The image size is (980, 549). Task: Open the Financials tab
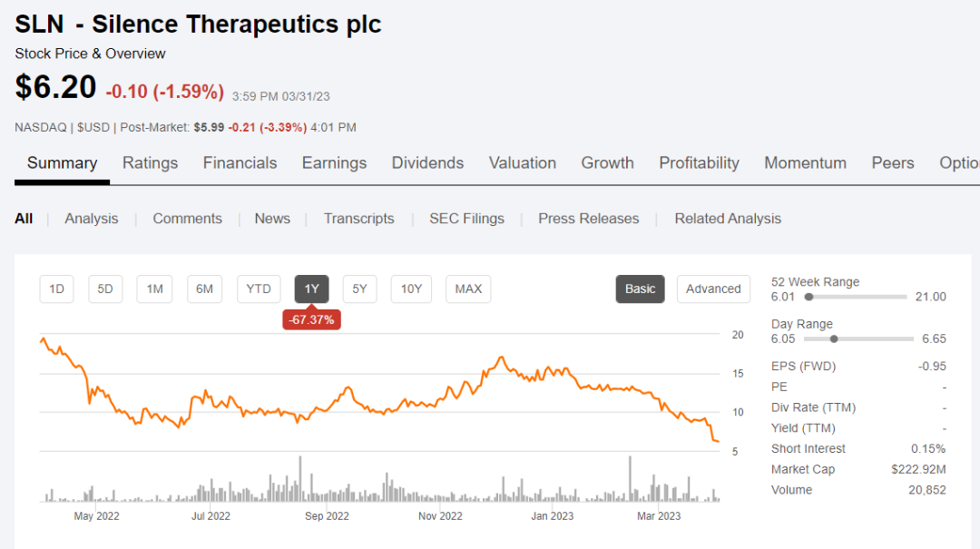240,163
